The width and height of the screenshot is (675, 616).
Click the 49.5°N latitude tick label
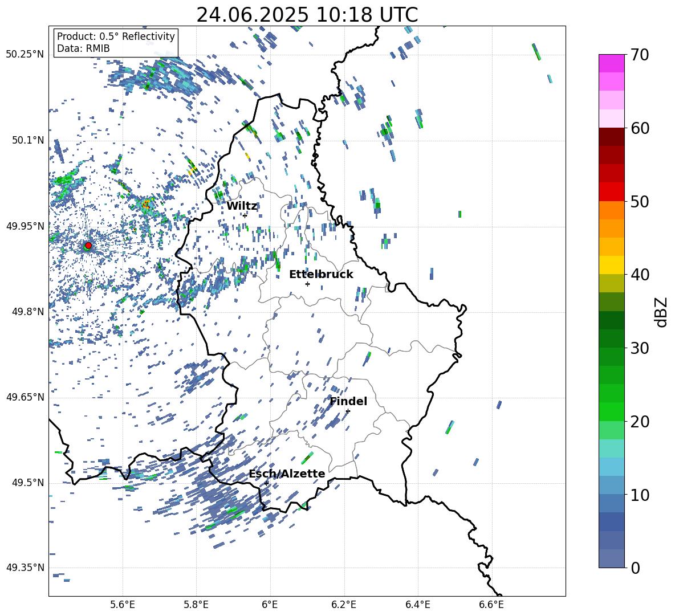pyautogui.click(x=27, y=482)
